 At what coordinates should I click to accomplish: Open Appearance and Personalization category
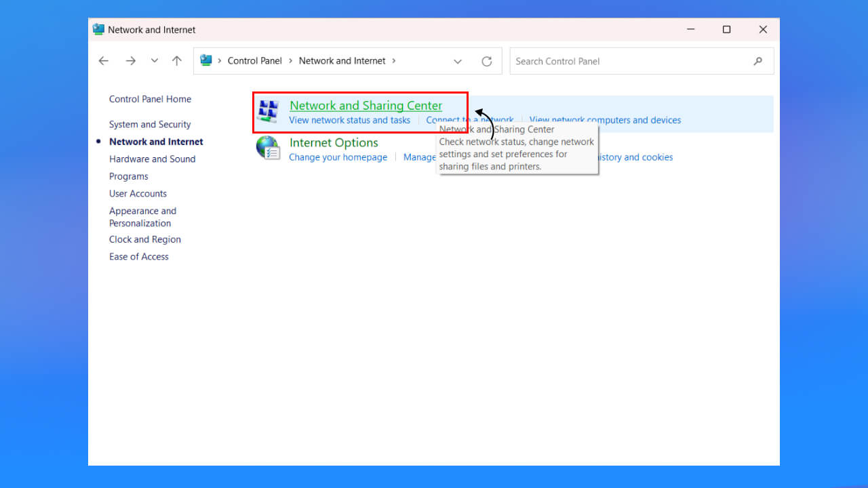142,217
